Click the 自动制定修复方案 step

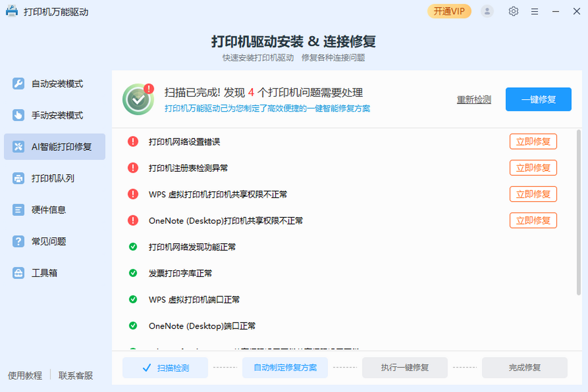[285, 368]
